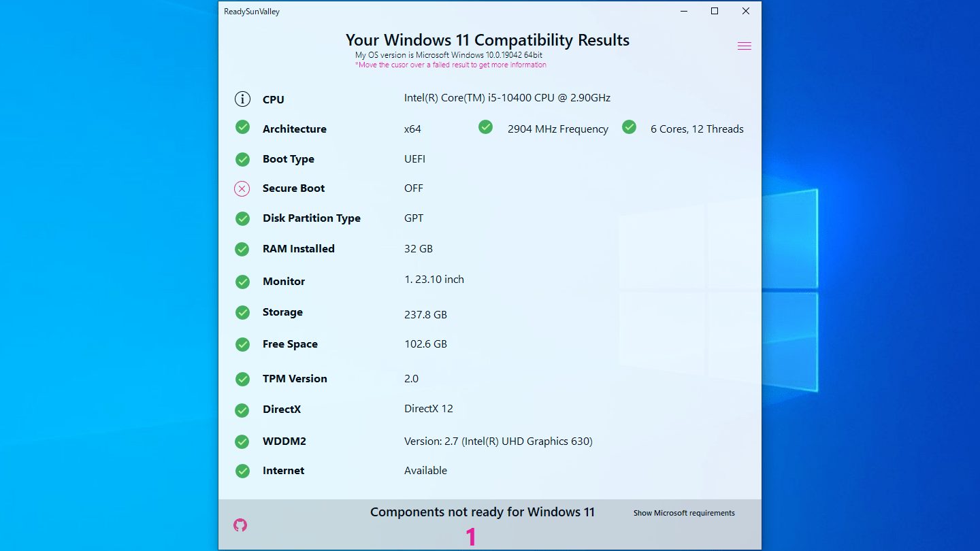Viewport: 980px width, 551px height.
Task: Click the 32 GB RAM value
Action: coord(419,249)
